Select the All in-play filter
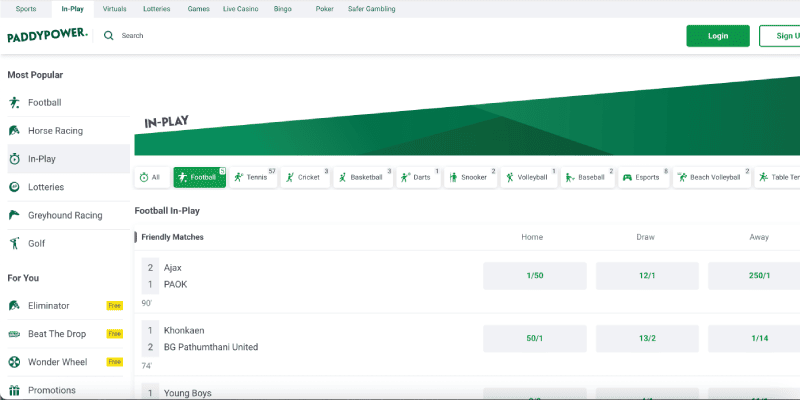This screenshot has width=800, height=400. (x=152, y=177)
